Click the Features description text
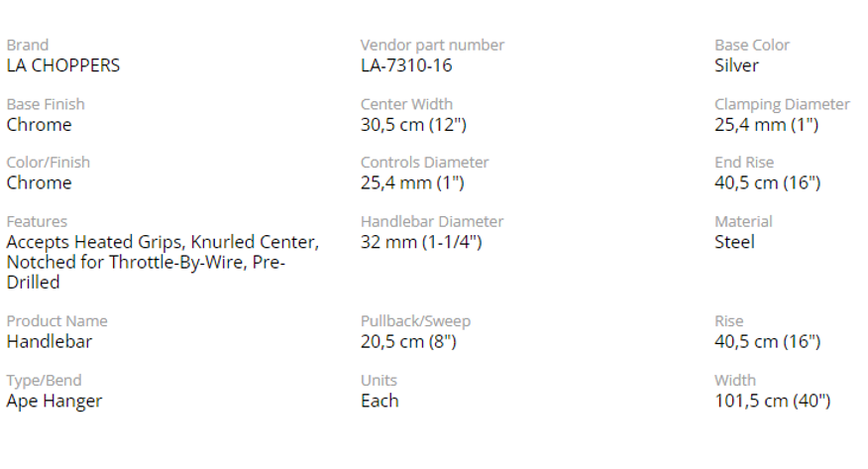The image size is (868, 469). tap(163, 262)
